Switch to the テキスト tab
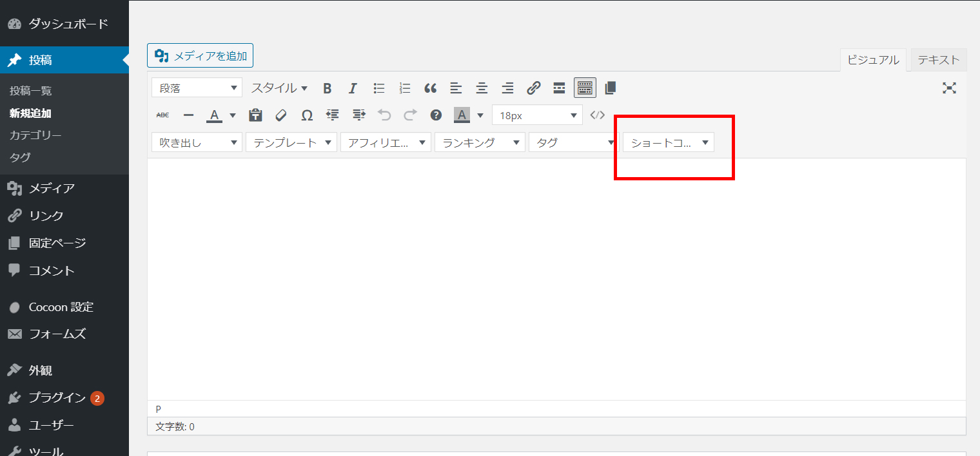Viewport: 980px width, 456px height. point(937,59)
